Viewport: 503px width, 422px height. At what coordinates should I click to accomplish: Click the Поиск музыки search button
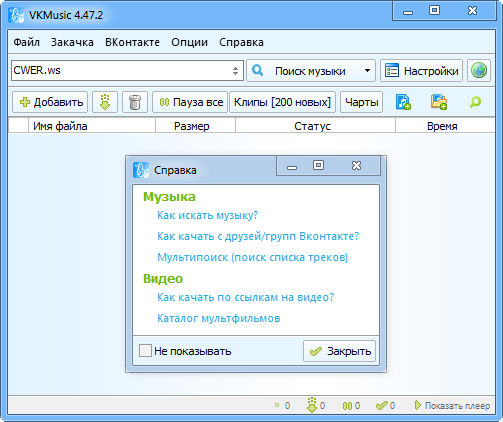tap(311, 71)
